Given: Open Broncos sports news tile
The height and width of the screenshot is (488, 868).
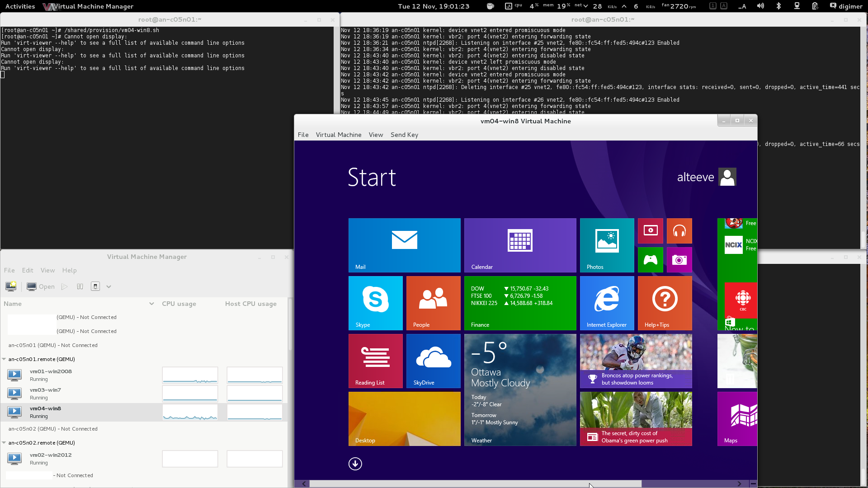Looking at the screenshot, I should click(636, 361).
